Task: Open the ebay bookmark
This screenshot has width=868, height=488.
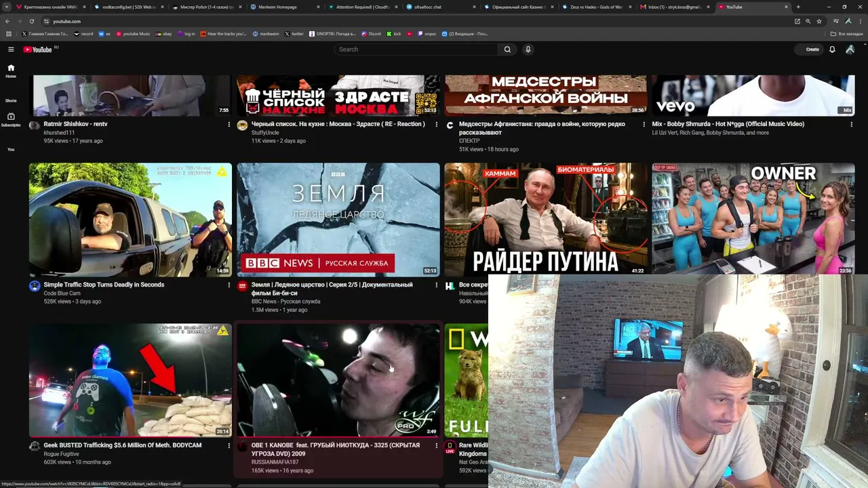Action: (x=163, y=33)
